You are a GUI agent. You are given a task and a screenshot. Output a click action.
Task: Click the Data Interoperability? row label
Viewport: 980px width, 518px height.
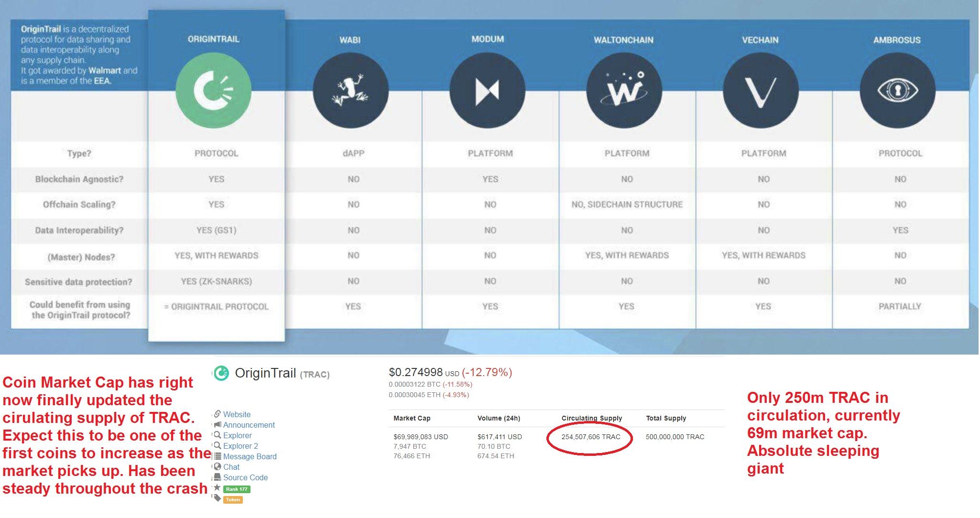pos(79,230)
